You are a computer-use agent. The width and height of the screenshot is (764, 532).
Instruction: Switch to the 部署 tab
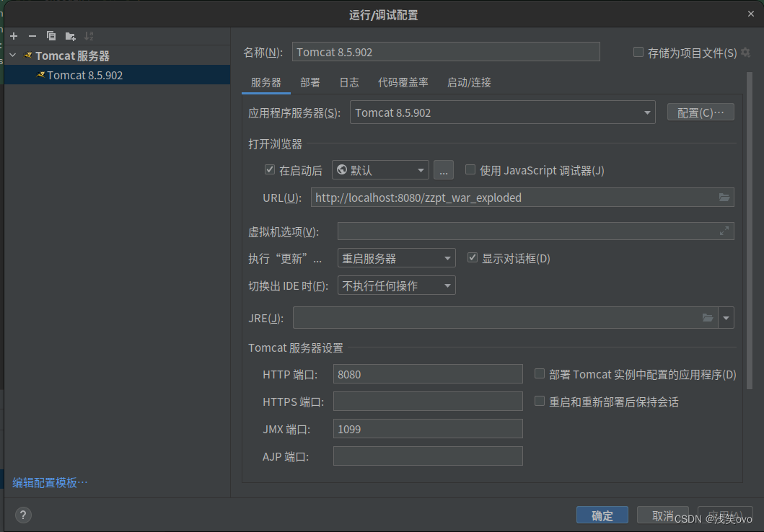pyautogui.click(x=310, y=82)
